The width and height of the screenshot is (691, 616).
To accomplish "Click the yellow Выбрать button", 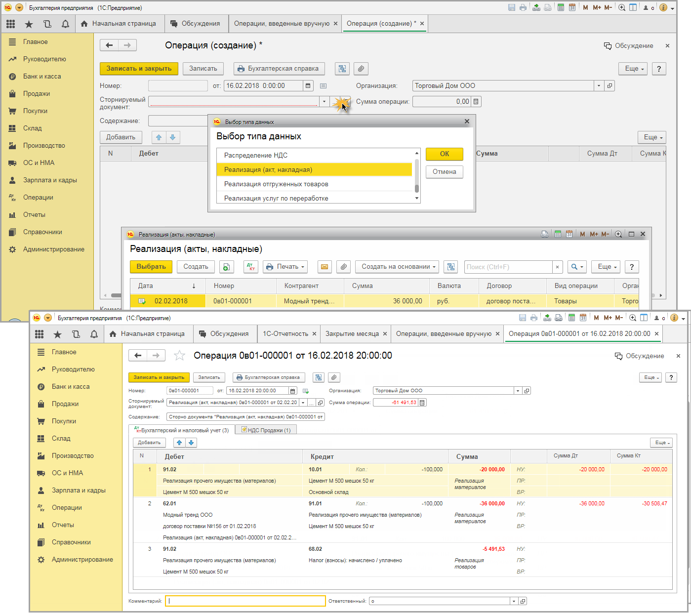I will 151,267.
